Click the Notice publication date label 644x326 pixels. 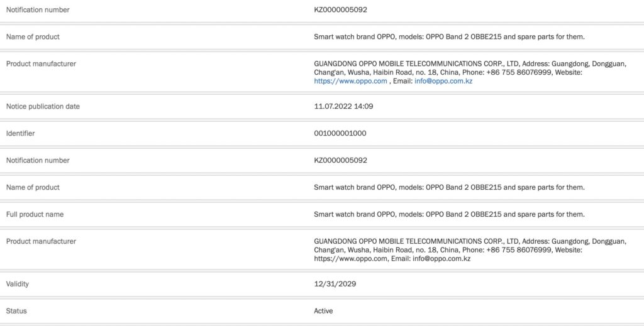[43, 106]
